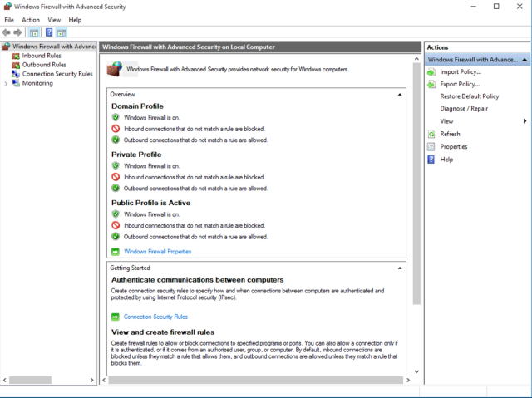Collapse the Windows Firewall actions group

pos(525,60)
